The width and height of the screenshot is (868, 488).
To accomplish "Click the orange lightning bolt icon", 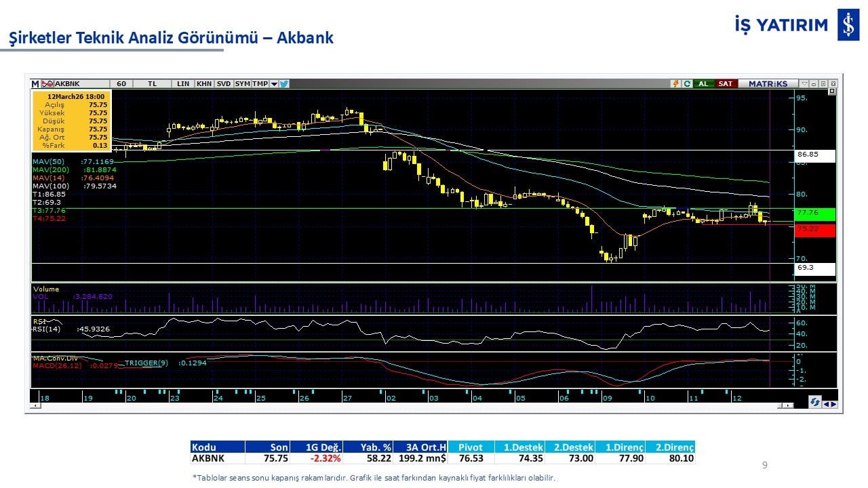I will click(x=675, y=84).
